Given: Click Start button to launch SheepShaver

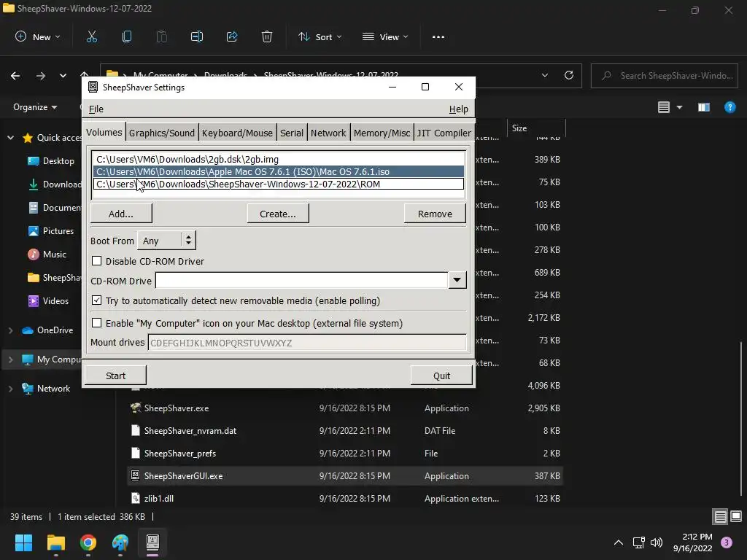Looking at the screenshot, I should tap(115, 376).
